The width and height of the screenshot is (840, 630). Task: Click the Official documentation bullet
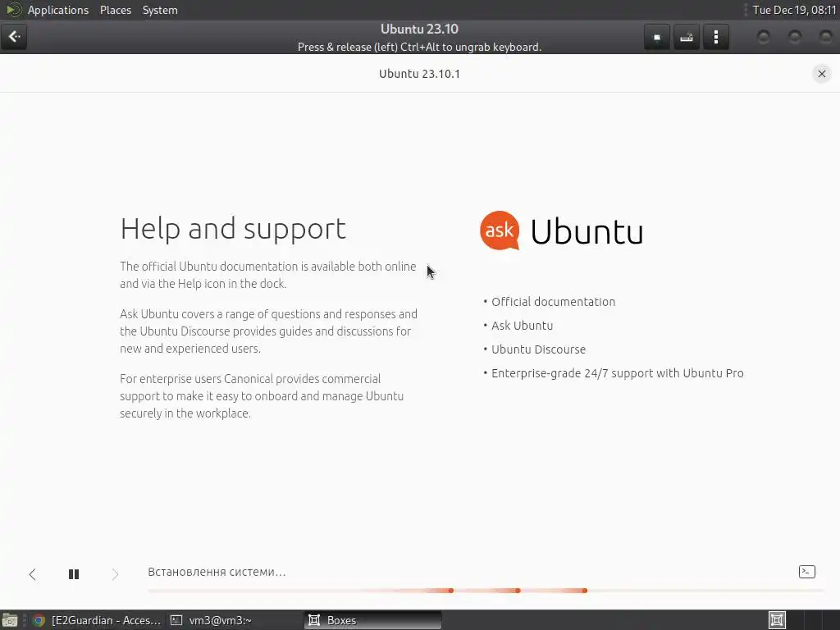553,302
